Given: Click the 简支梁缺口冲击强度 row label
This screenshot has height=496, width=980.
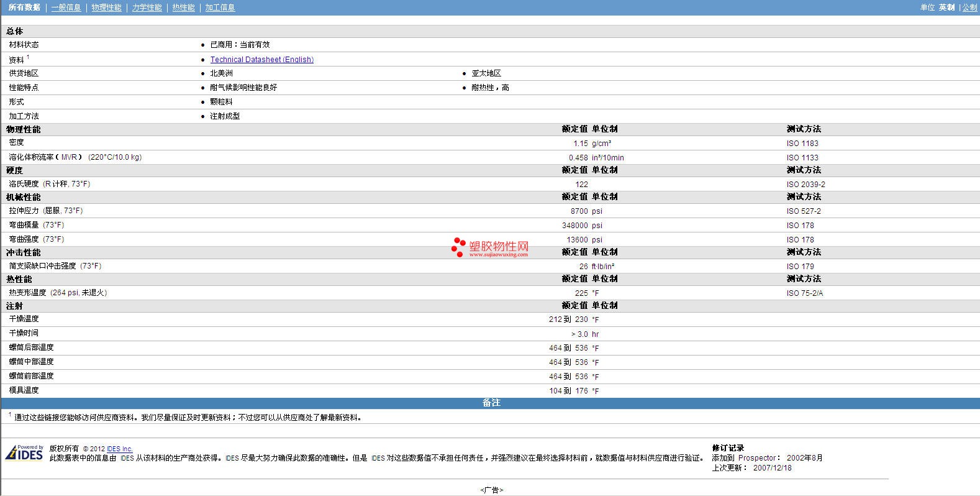Looking at the screenshot, I should tap(55, 266).
